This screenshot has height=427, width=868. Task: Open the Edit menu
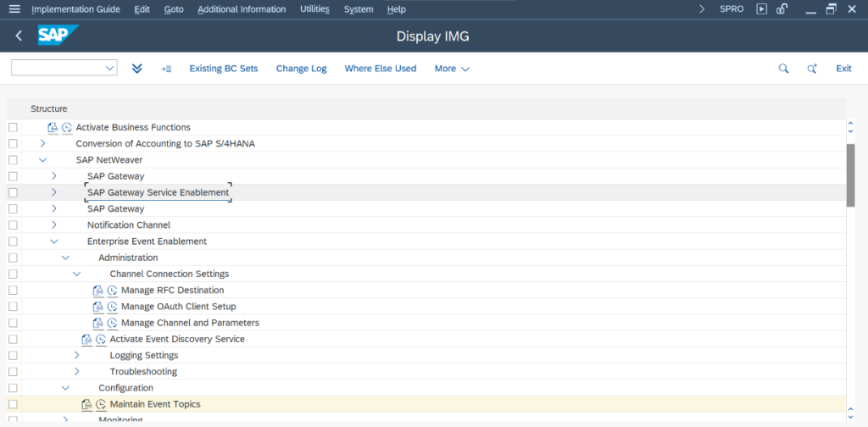click(x=142, y=8)
